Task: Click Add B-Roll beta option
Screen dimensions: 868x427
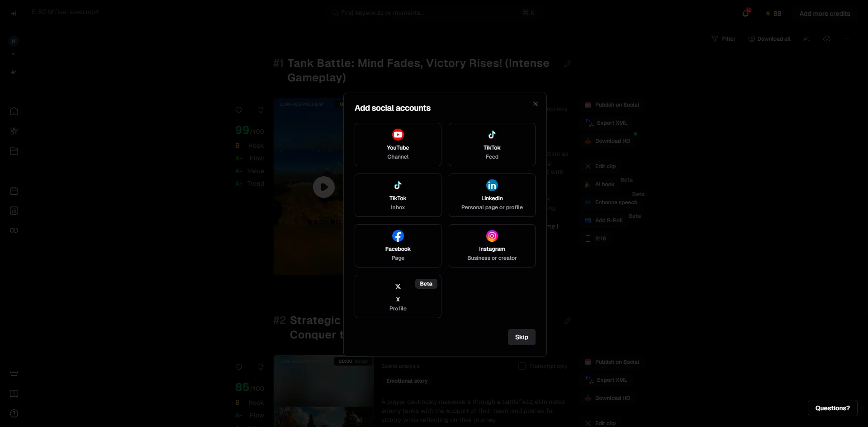Action: (604, 221)
